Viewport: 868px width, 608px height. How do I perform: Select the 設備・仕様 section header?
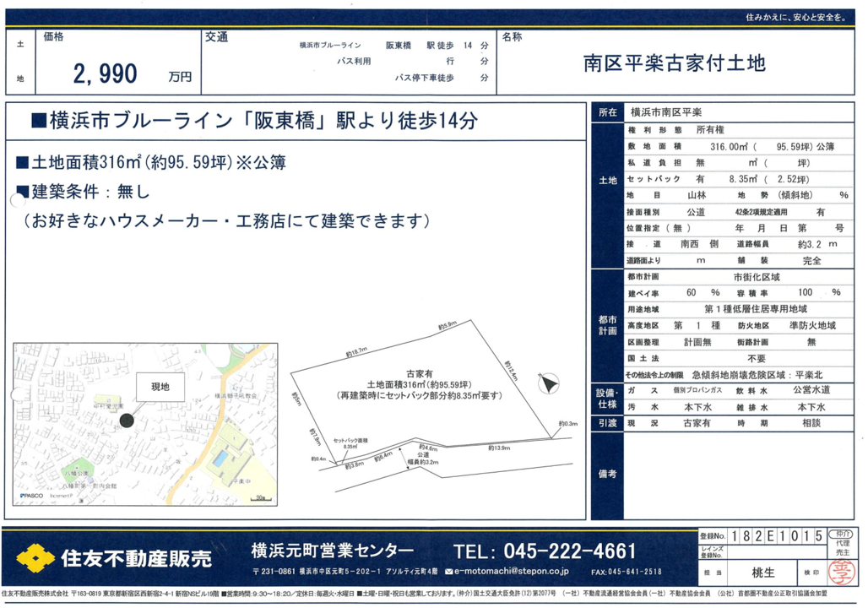(607, 398)
